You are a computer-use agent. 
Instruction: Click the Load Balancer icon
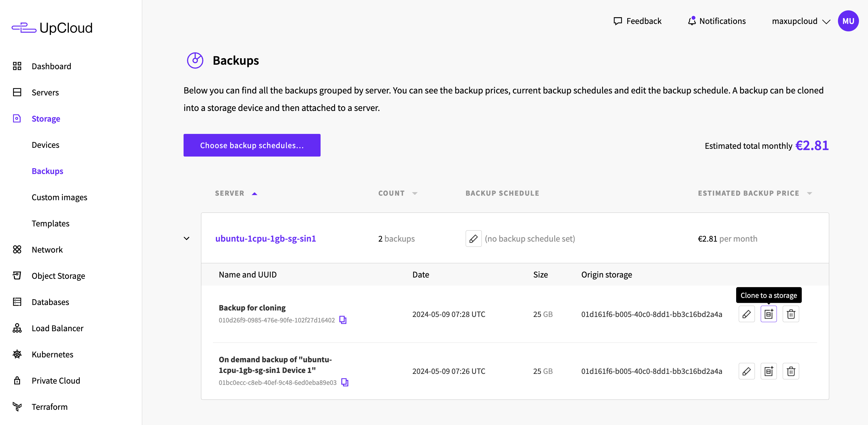[17, 328]
